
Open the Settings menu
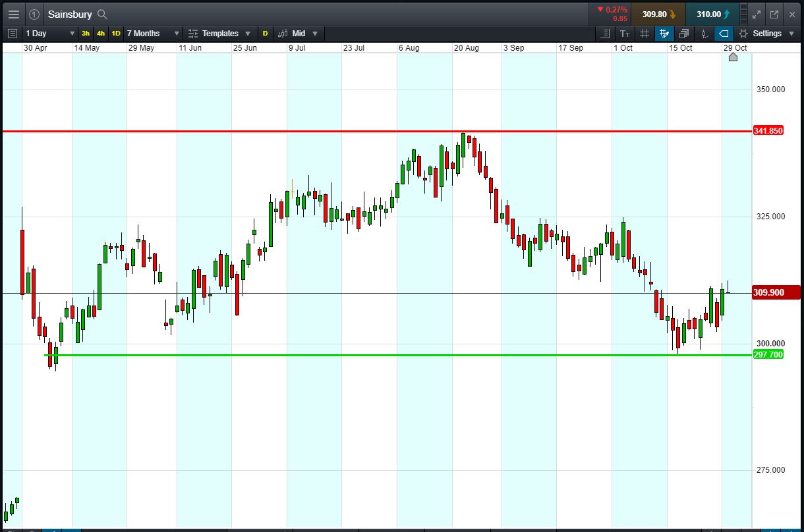tap(766, 34)
